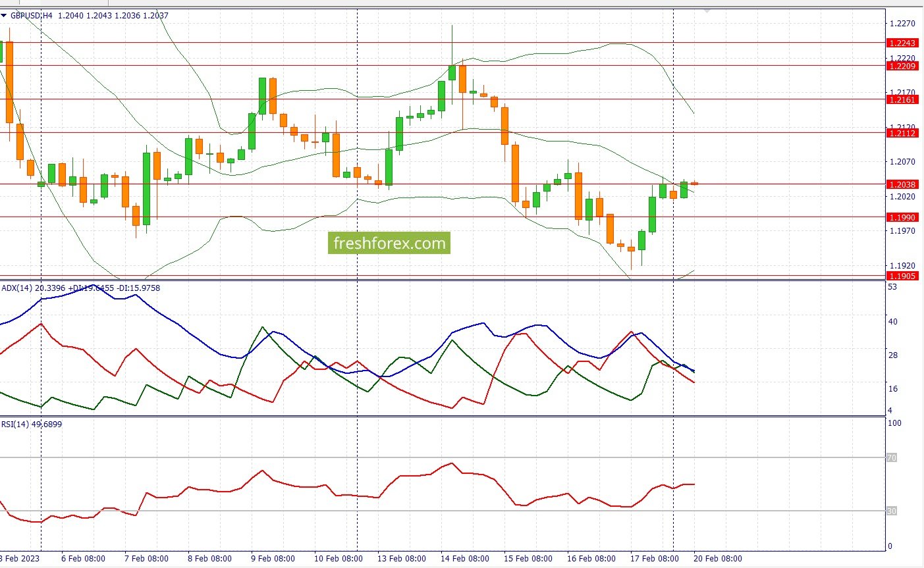The width and height of the screenshot is (924, 568).
Task: Click the 15 Feb 08:00 time label
Action: pyautogui.click(x=528, y=559)
